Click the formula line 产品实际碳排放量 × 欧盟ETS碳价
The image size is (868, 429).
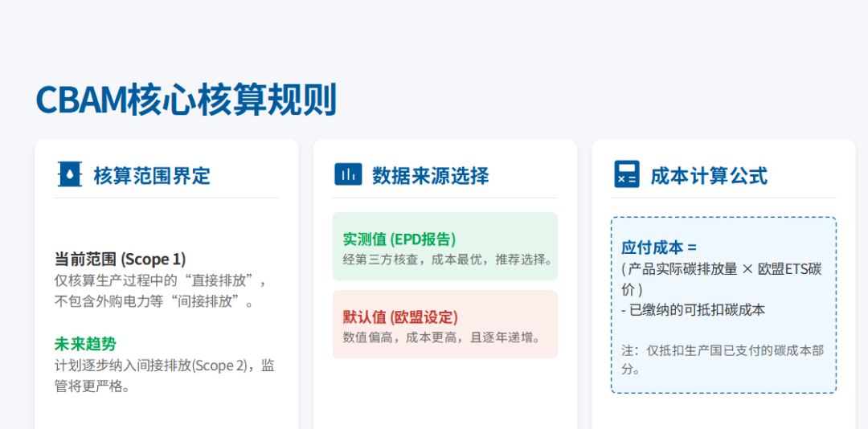pos(721,269)
